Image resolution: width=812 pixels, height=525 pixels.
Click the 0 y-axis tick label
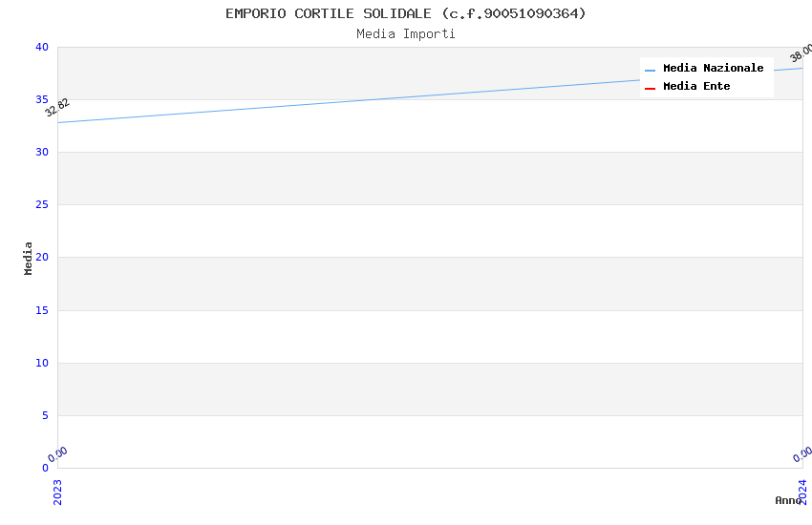tap(46, 468)
